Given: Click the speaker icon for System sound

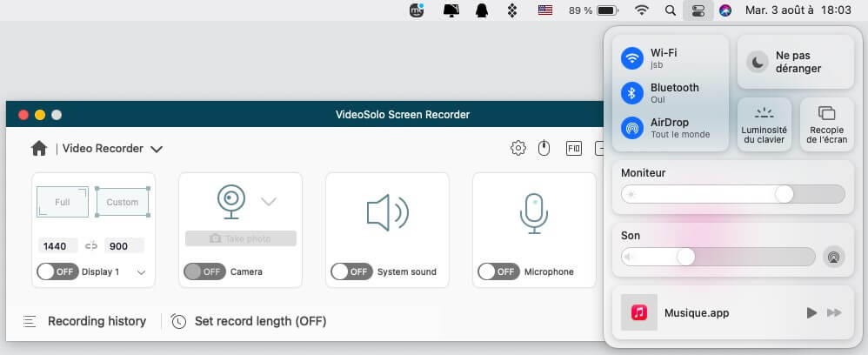Looking at the screenshot, I should click(387, 212).
